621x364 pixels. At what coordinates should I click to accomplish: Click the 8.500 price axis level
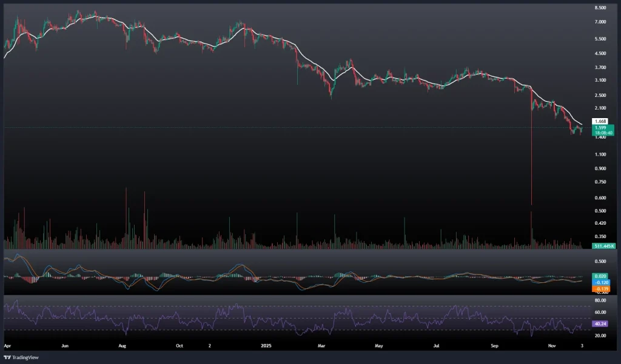click(601, 8)
